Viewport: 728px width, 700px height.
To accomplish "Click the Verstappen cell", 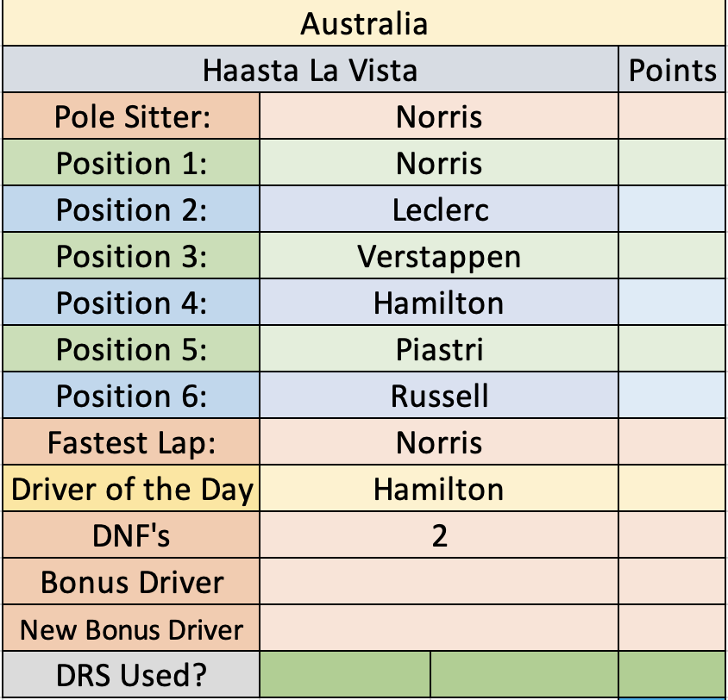I will (439, 255).
